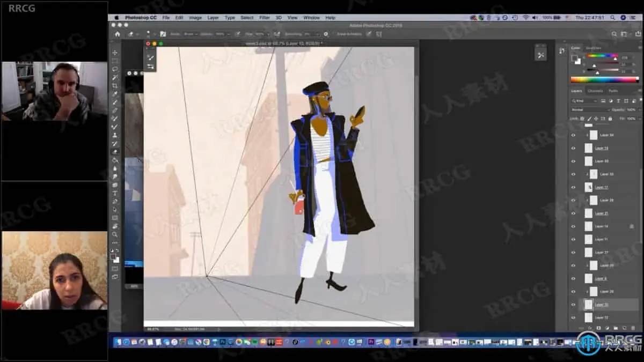This screenshot has height=362, width=644.
Task: Switch to the Channels tab
Action: [x=595, y=91]
